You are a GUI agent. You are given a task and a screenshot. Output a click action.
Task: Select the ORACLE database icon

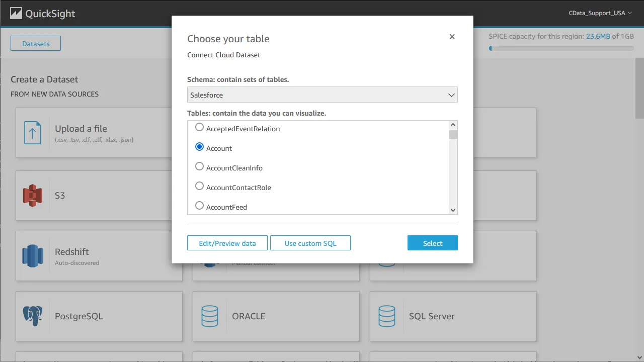click(210, 316)
